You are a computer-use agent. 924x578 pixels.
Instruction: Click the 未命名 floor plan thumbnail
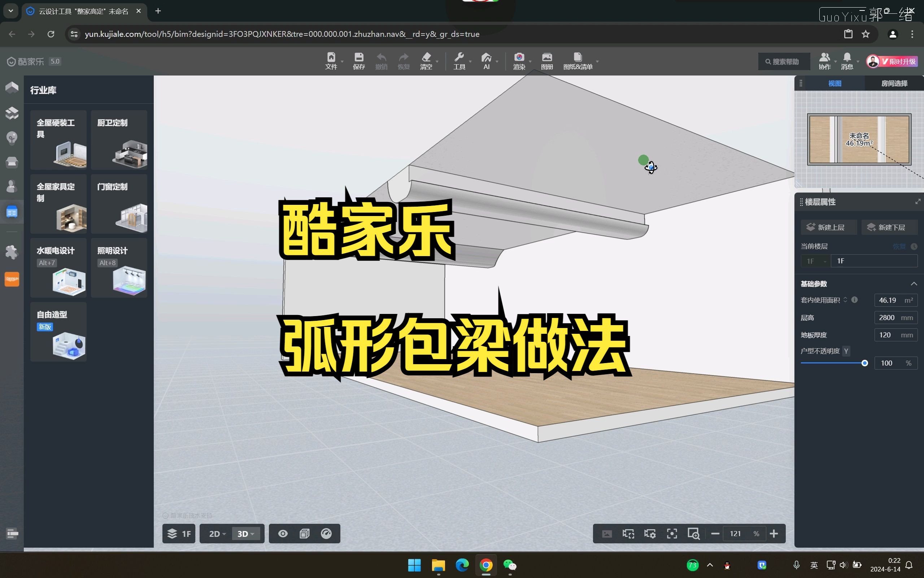859,139
